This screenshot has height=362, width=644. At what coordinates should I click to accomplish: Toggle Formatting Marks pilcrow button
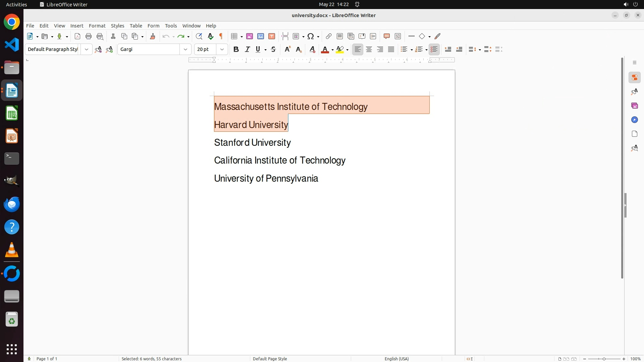[x=221, y=36]
